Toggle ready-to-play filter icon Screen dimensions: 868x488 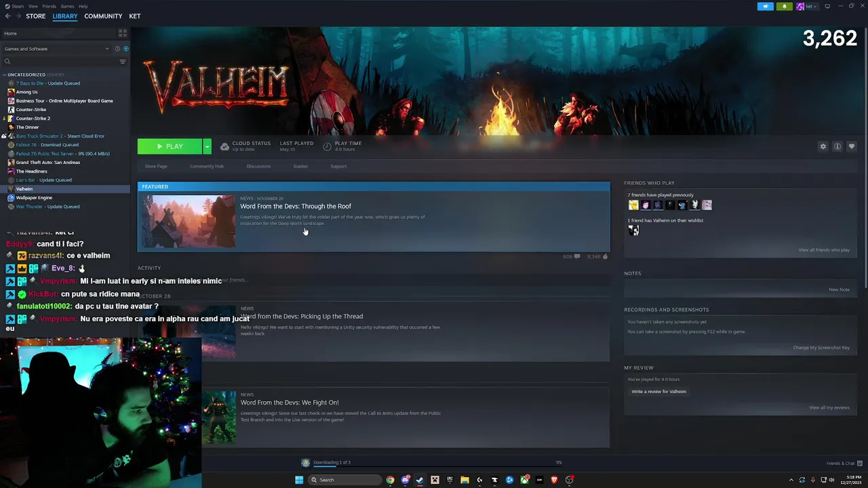(x=125, y=49)
